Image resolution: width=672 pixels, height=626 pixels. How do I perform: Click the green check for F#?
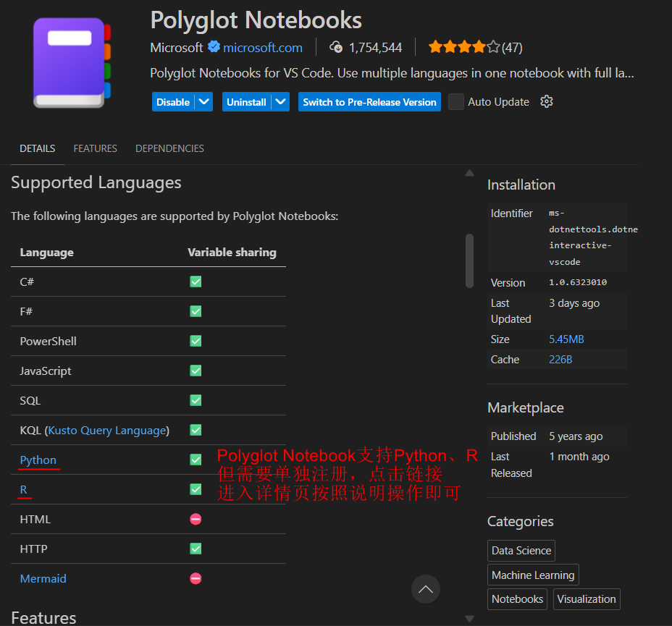click(x=196, y=311)
